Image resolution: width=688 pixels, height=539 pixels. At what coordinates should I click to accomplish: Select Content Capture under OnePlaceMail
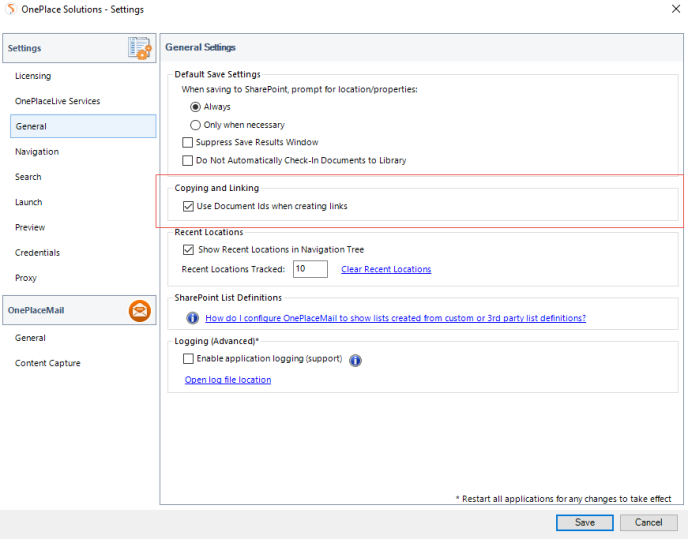tap(47, 363)
